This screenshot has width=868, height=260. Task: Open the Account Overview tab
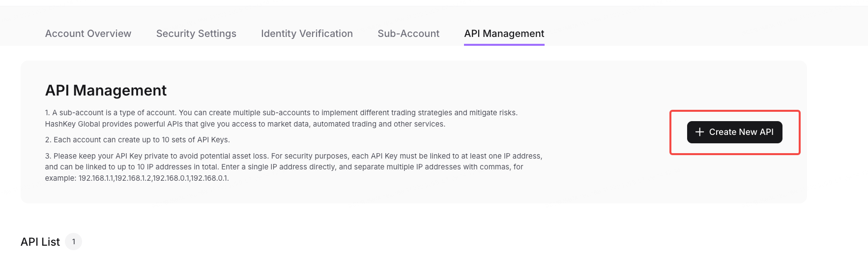point(88,33)
